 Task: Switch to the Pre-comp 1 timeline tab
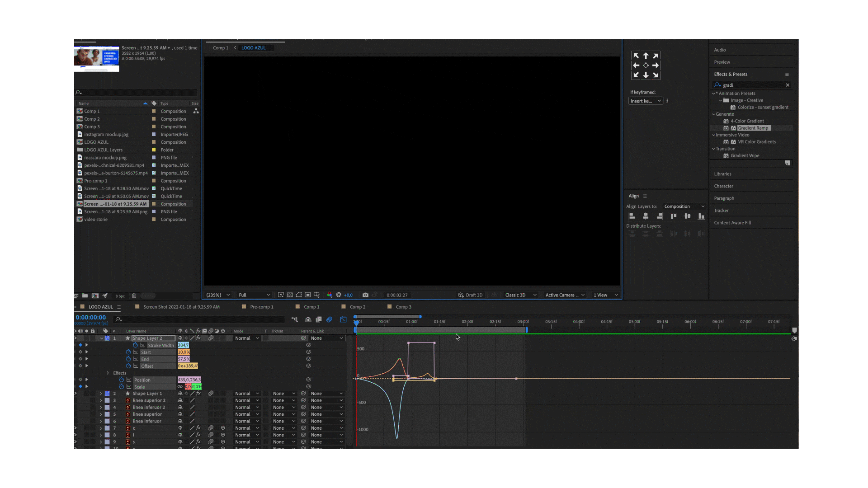[261, 307]
